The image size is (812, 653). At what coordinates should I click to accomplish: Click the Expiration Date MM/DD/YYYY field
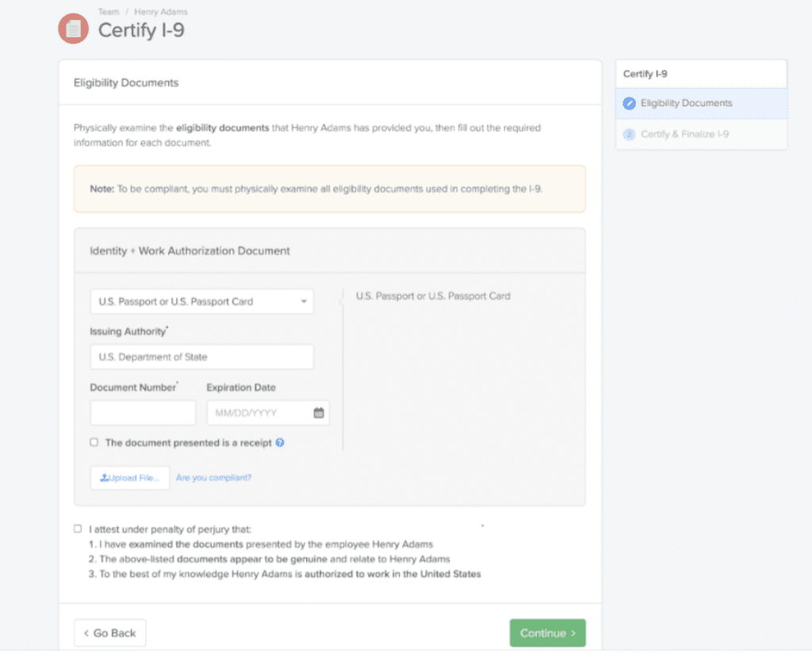point(268,413)
